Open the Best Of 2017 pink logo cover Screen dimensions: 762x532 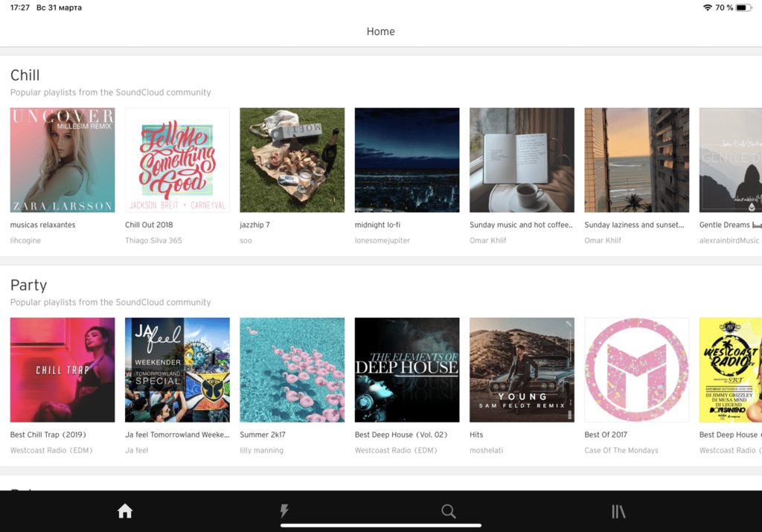coord(636,370)
